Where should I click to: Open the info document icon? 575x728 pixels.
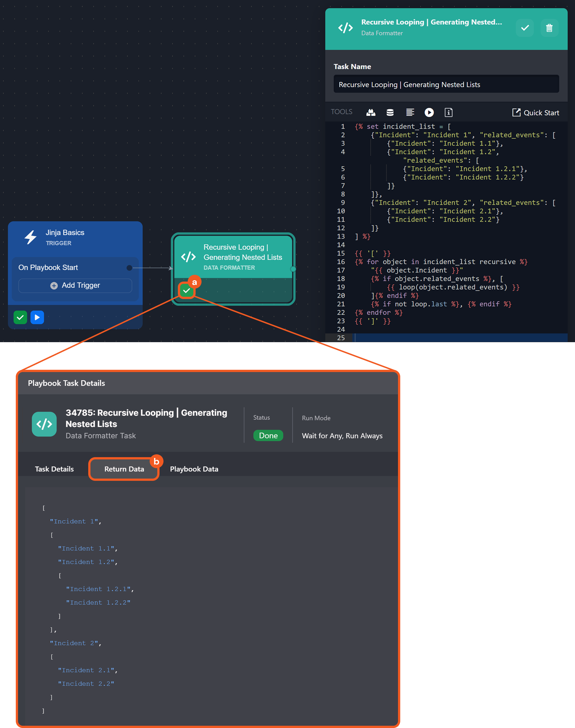448,112
